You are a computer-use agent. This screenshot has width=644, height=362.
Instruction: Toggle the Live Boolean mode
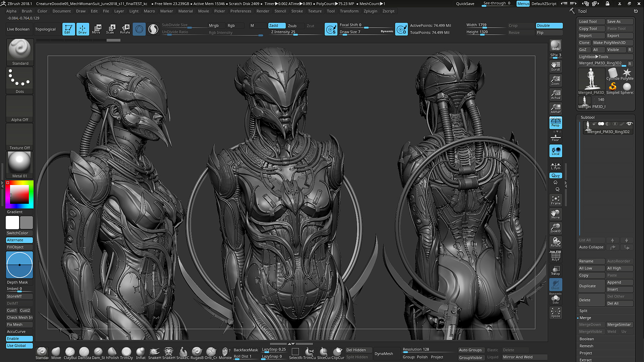coord(18,29)
